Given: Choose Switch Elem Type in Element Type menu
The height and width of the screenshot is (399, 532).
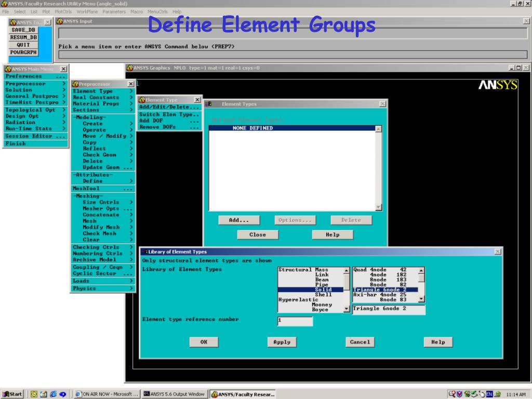Looking at the screenshot, I should pyautogui.click(x=169, y=115).
